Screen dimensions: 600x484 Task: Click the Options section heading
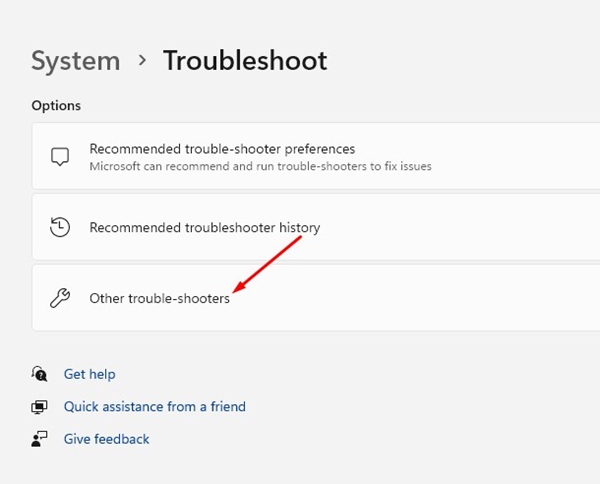[56, 105]
